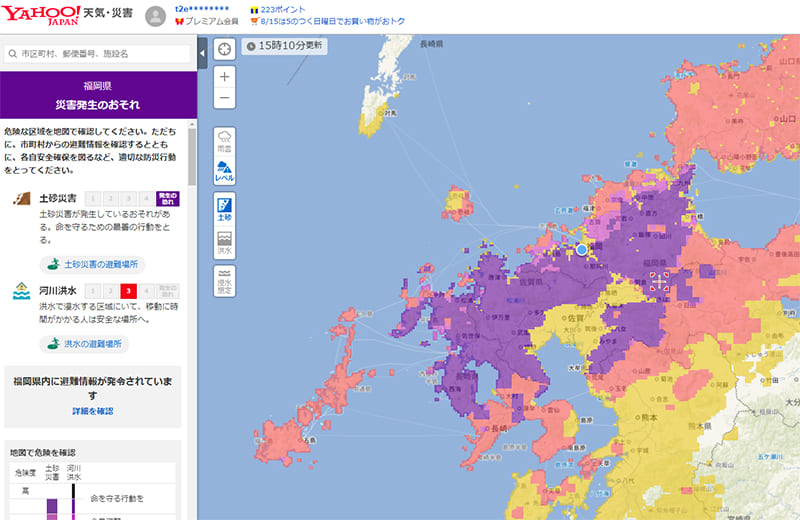Open 洪水の避難場所 link

pyautogui.click(x=84, y=344)
